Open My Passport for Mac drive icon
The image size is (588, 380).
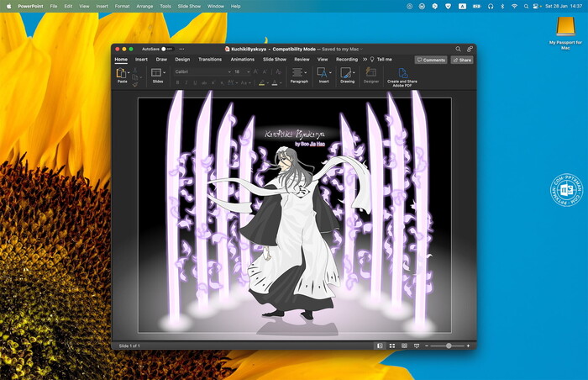pos(564,27)
